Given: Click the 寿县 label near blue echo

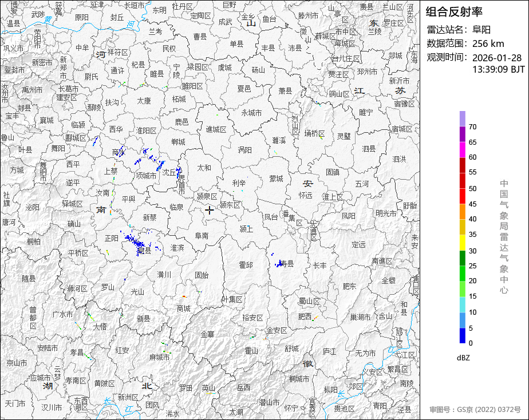Looking at the screenshot, I should pyautogui.click(x=287, y=264).
